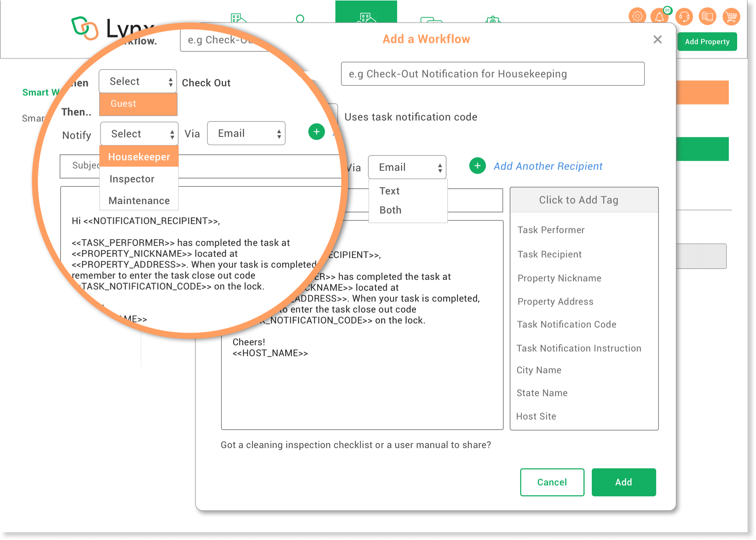
Task: Choose Both from the Via options
Action: tap(390, 210)
